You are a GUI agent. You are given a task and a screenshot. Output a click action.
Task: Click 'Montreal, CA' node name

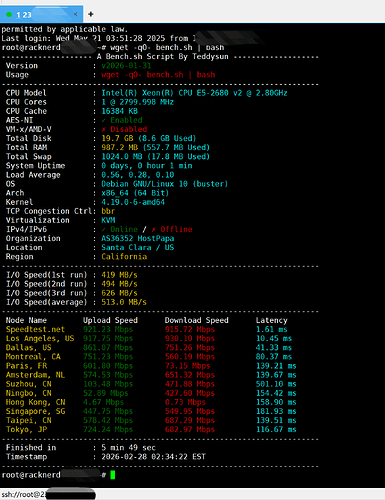(x=33, y=357)
